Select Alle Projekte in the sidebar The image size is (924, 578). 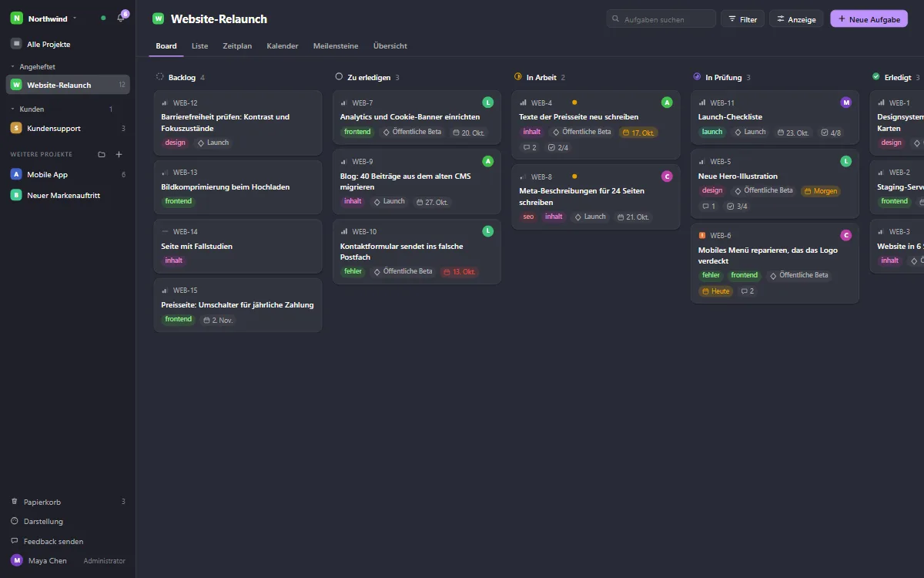pyautogui.click(x=68, y=45)
